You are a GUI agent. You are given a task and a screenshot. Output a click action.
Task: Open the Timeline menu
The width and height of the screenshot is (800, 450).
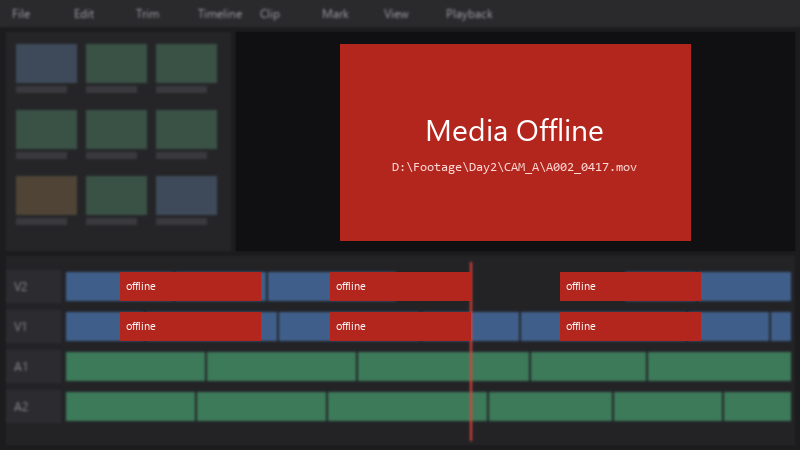(220, 14)
